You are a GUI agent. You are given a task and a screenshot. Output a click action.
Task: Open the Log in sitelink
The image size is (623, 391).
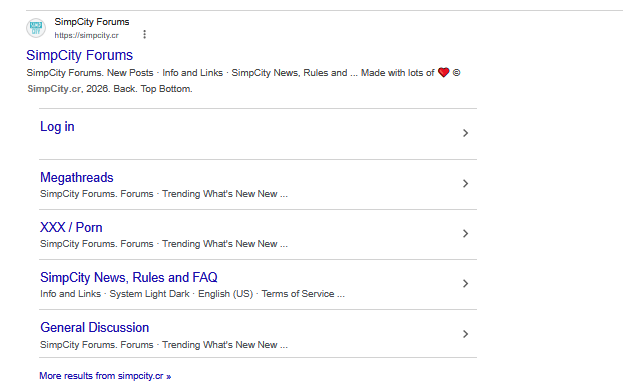point(57,126)
